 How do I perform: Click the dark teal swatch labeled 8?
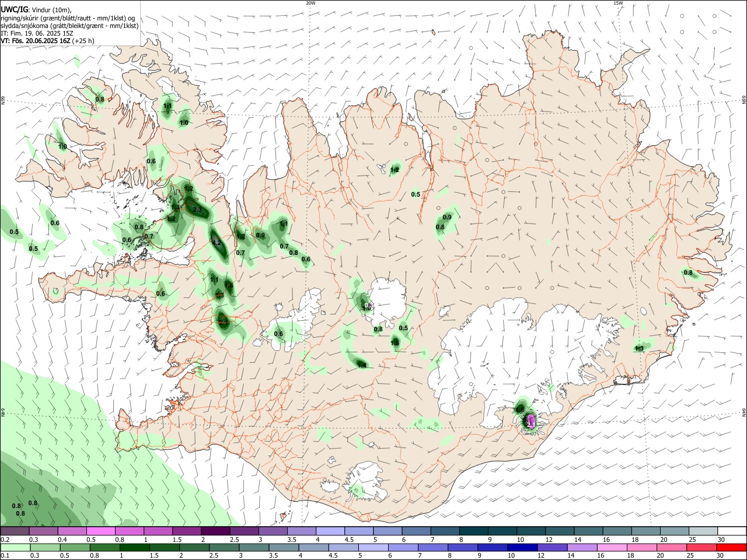click(474, 531)
